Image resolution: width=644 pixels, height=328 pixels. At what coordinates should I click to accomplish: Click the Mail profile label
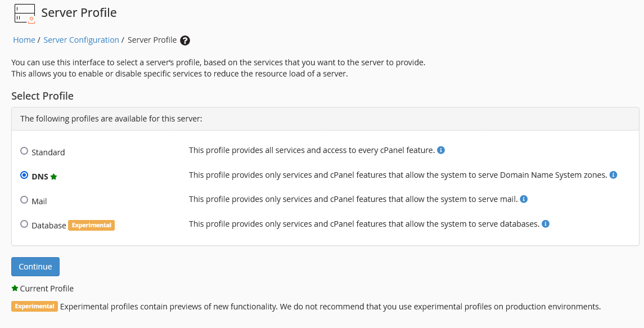[39, 201]
